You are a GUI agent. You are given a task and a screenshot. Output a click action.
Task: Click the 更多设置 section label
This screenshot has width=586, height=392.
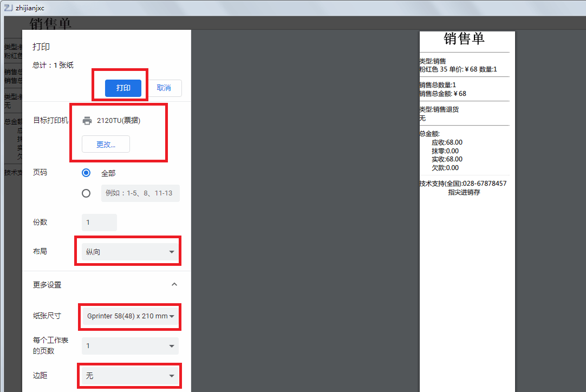47,285
